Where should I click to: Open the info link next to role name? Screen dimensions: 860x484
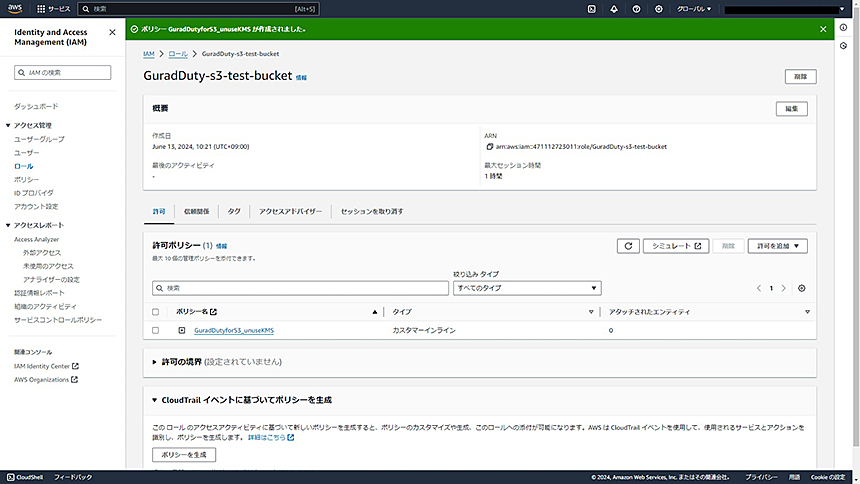301,77
